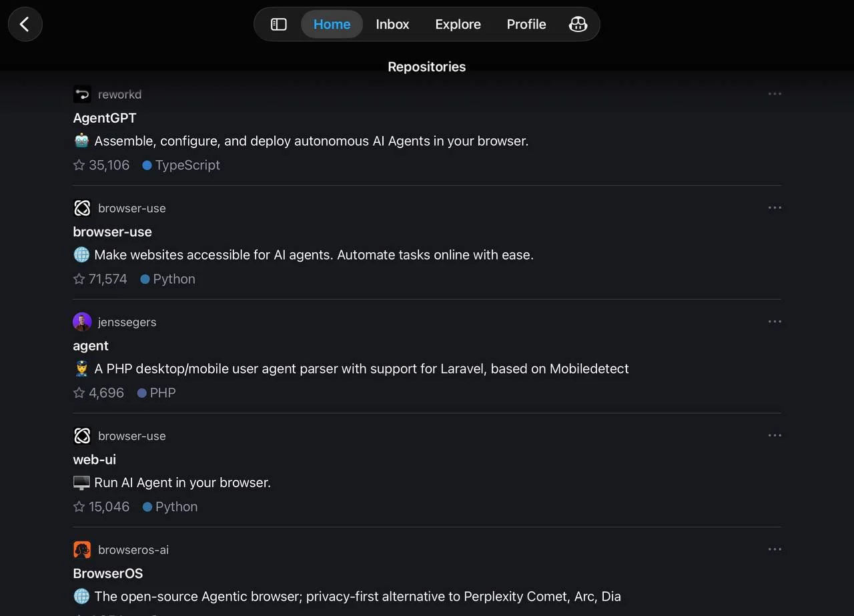Open three-dot menu for agent repository
The image size is (854, 616).
coord(774,322)
